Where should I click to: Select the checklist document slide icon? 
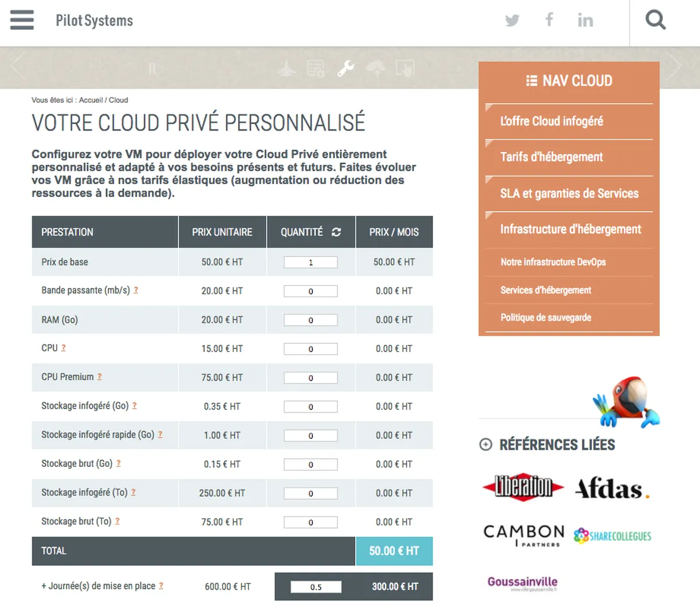click(x=316, y=69)
